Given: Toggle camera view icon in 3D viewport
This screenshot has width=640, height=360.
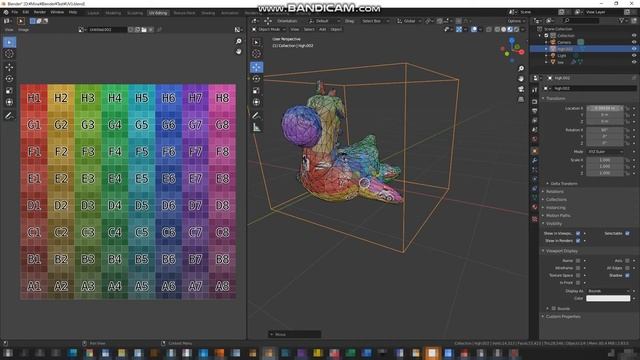Looking at the screenshot, I should coord(521,89).
